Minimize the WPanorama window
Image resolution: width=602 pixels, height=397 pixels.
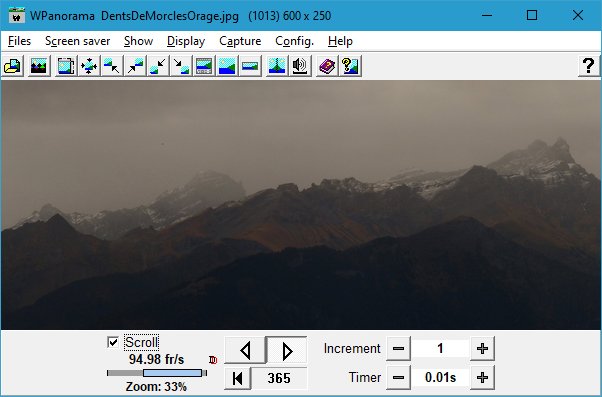pyautogui.click(x=487, y=15)
